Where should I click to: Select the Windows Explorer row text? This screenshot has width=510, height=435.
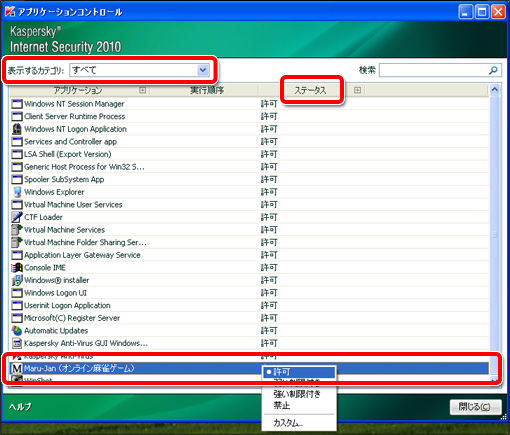54,192
